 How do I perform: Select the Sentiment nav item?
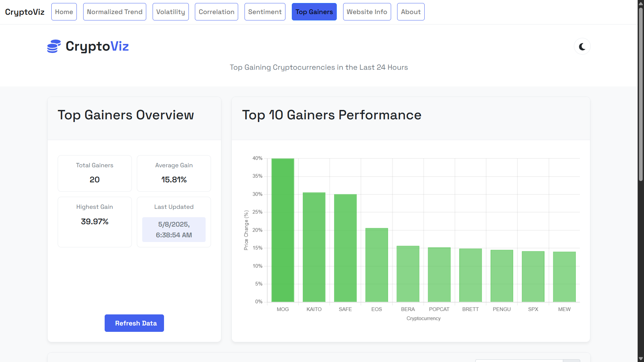[x=265, y=12]
